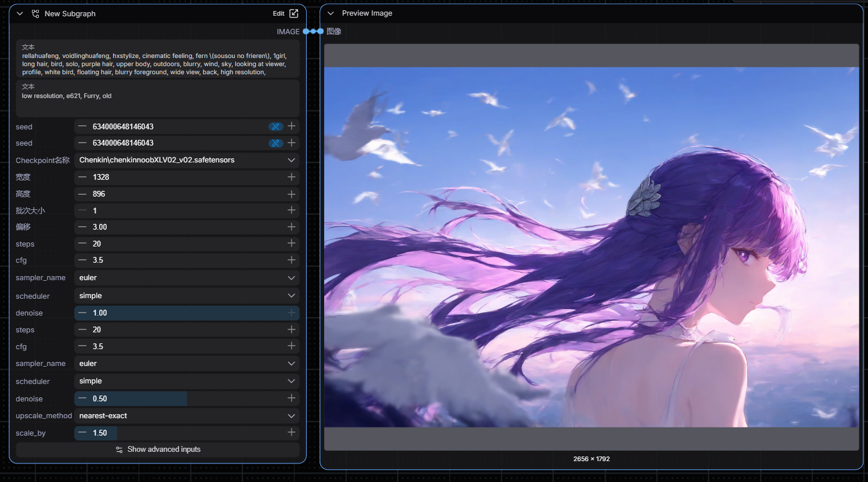
Task: Open the subgraph with the Edit button
Action: pyautogui.click(x=286, y=13)
